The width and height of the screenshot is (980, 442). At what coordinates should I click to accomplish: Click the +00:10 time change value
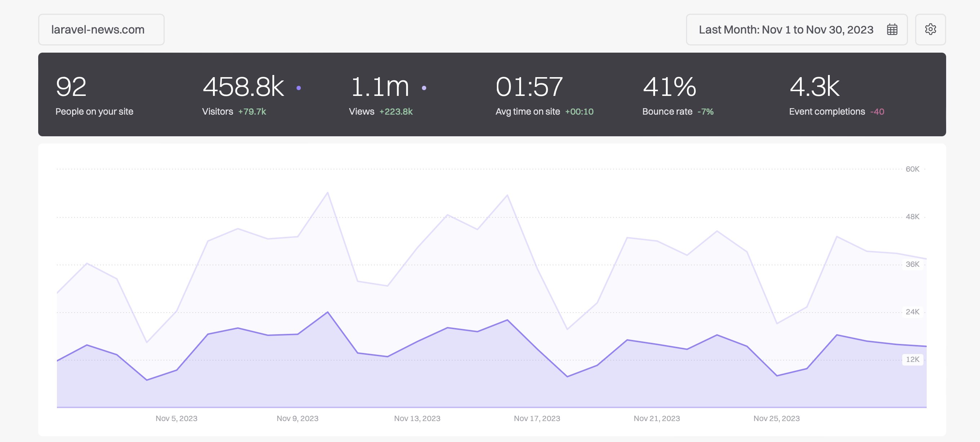579,111
